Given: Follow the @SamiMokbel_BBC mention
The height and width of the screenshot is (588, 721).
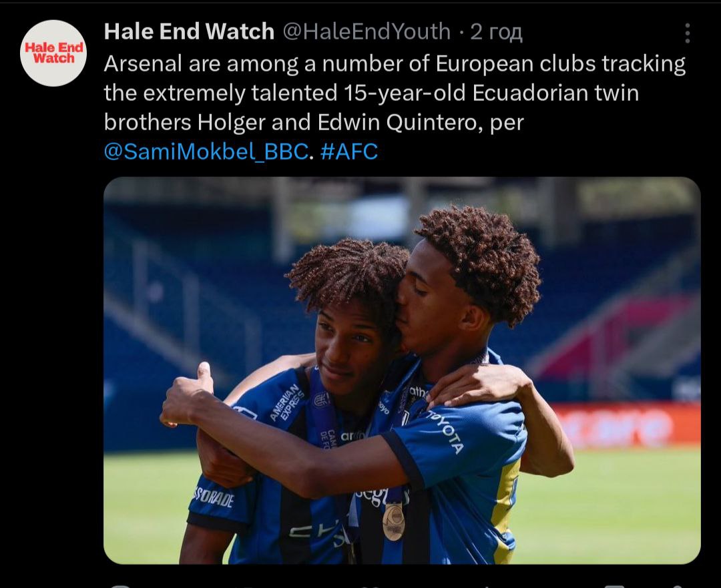Looking at the screenshot, I should point(206,152).
